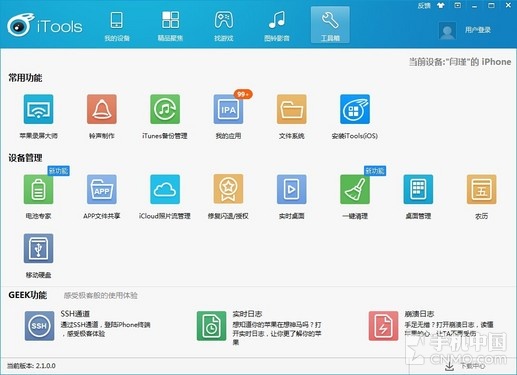Click the mini window icon beside the skin icon
Viewport: 517px width, 375px height.
tap(458, 5)
